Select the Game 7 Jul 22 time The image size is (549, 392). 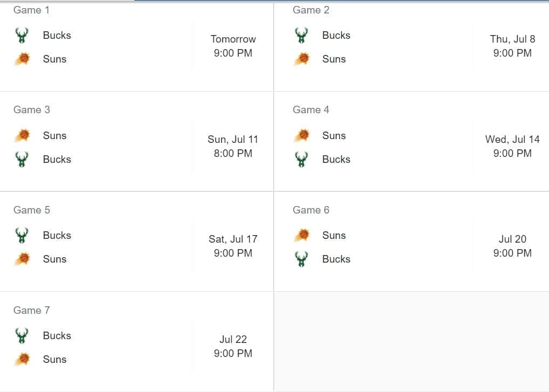[x=233, y=347]
